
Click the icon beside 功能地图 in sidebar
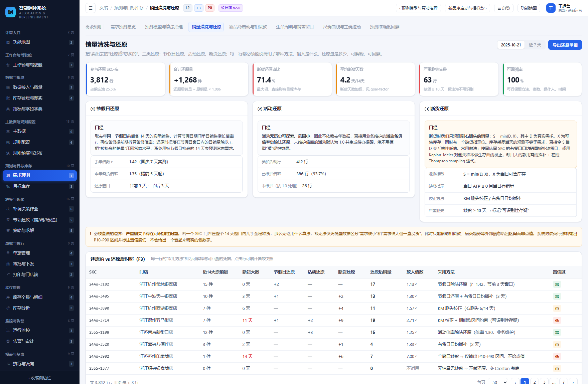coord(8,42)
